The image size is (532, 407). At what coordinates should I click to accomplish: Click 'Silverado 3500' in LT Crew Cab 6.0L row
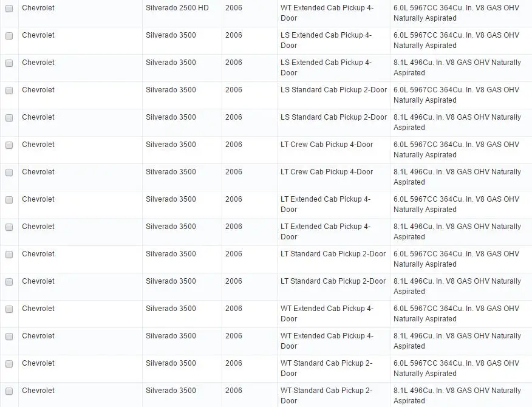coord(171,144)
